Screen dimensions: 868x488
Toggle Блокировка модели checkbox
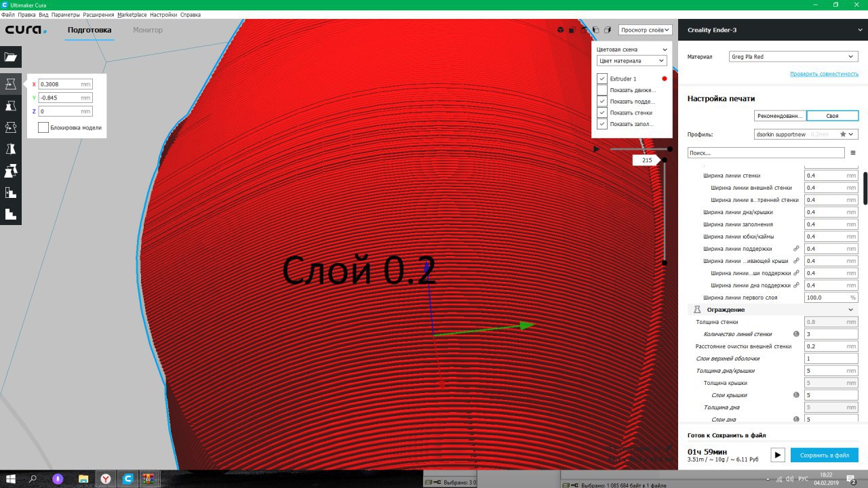(43, 127)
